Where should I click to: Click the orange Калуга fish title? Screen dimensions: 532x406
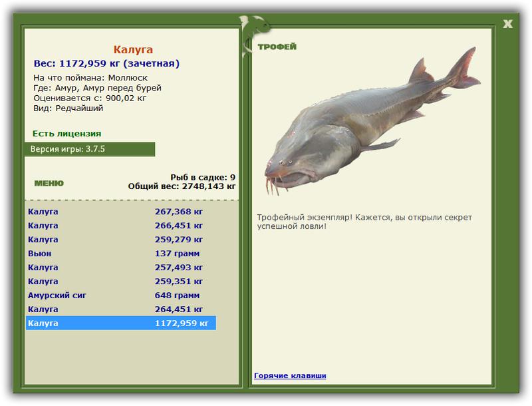pyautogui.click(x=133, y=49)
